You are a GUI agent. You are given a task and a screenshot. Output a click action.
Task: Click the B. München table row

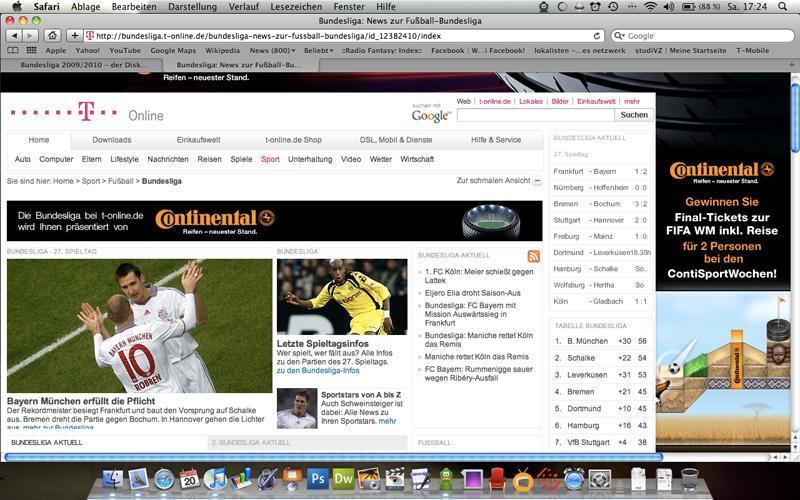point(601,341)
